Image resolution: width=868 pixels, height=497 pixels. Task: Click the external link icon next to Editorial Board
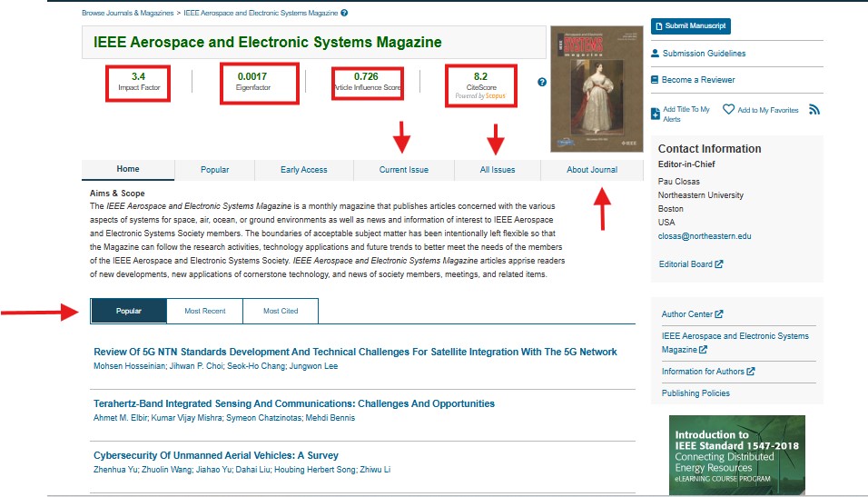(x=718, y=264)
